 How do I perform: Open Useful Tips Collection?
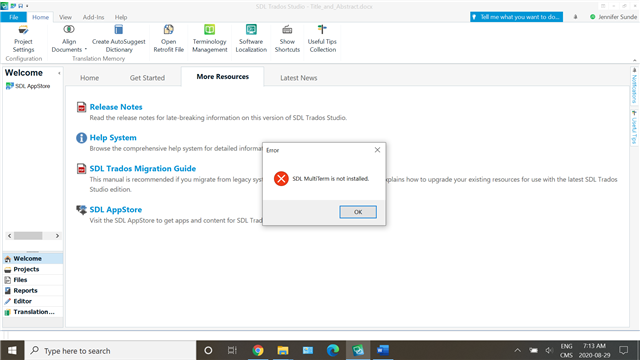(x=322, y=39)
